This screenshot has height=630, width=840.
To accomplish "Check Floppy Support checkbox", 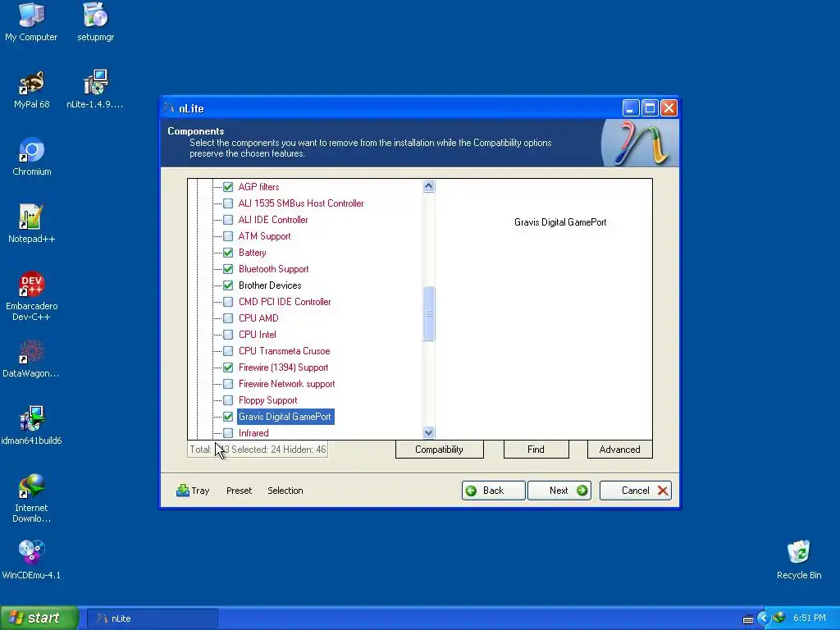I will 228,400.
